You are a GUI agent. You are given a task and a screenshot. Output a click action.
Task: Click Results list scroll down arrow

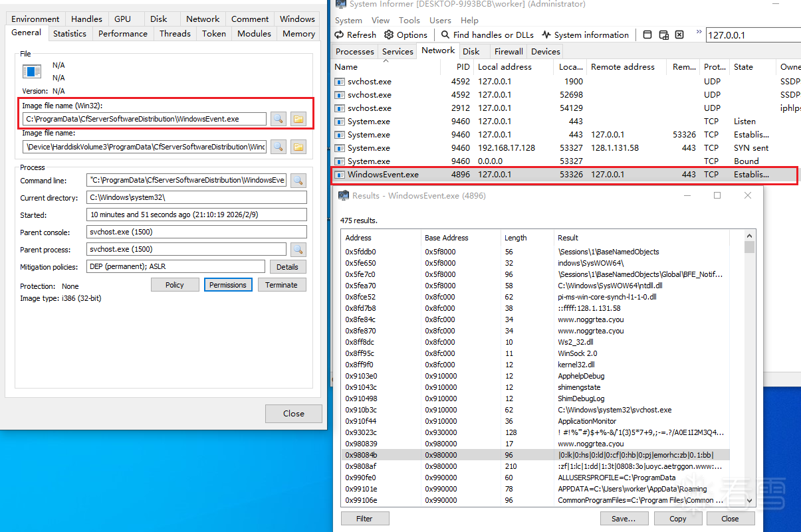pos(750,500)
